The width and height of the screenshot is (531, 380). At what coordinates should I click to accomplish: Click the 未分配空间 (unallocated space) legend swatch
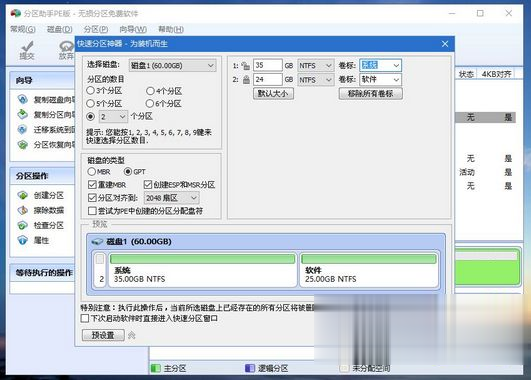344,368
